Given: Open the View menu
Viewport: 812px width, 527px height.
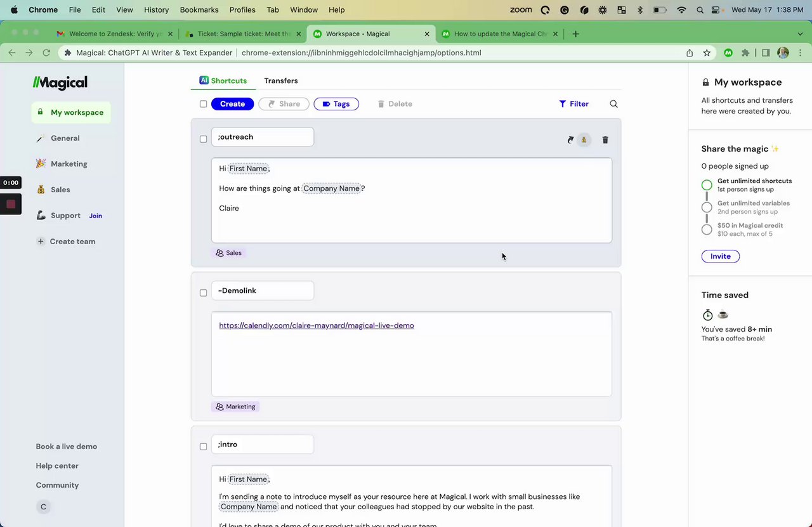Looking at the screenshot, I should click(124, 10).
